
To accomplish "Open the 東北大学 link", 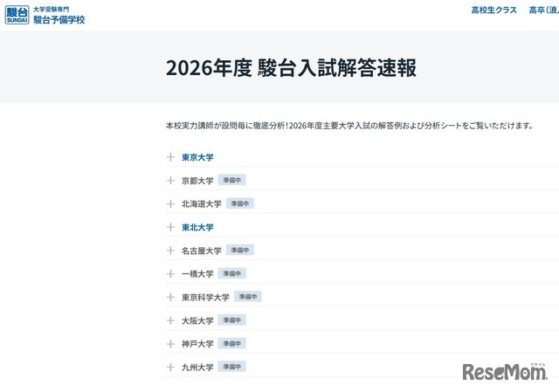I will (197, 227).
